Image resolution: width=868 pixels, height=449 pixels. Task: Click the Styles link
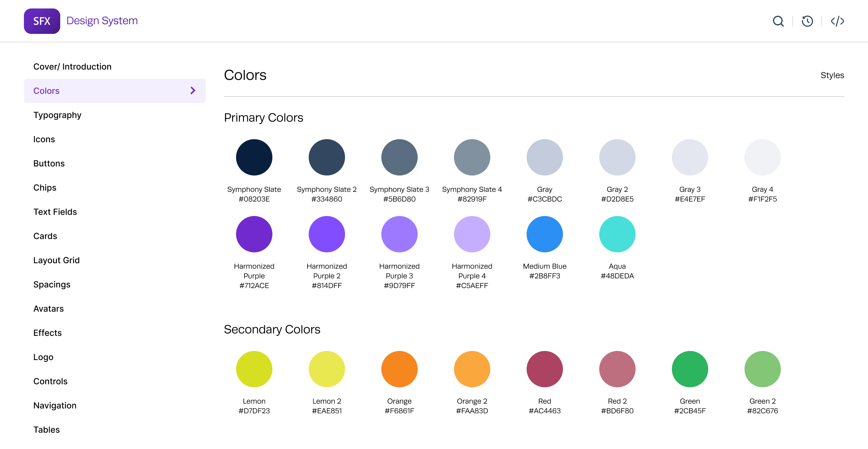(832, 75)
